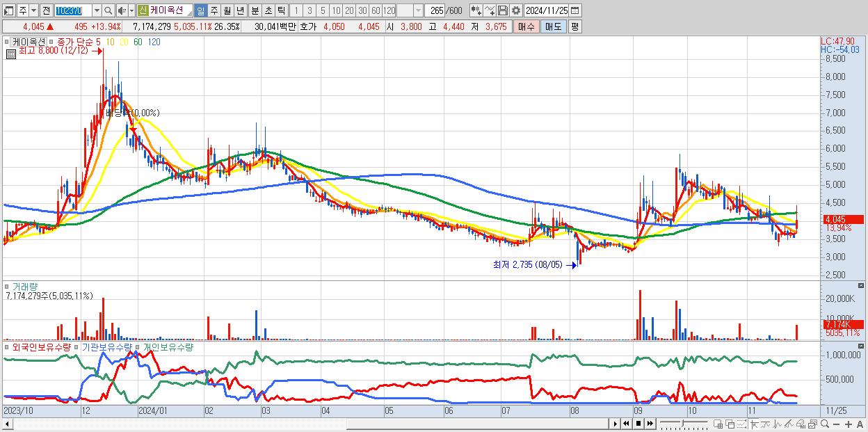Select interval preset 10
The image size is (868, 432).
[x=336, y=10]
